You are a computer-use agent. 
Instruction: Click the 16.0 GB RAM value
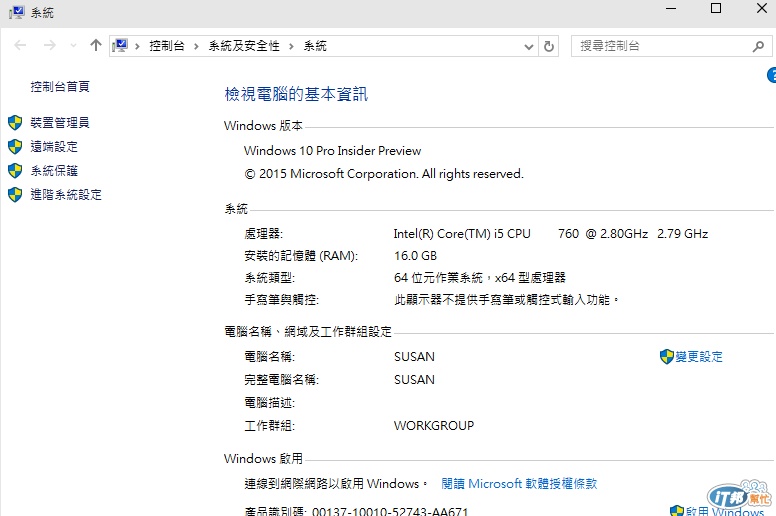coord(415,256)
